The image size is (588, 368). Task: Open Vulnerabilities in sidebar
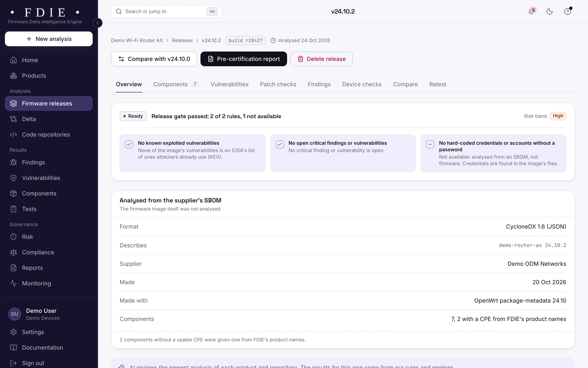coord(49,178)
